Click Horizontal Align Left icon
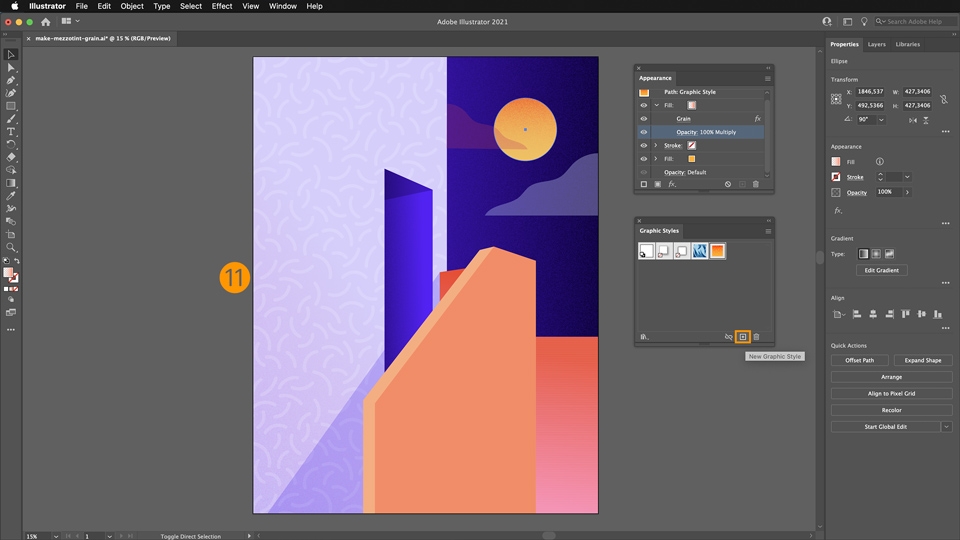The width and height of the screenshot is (960, 540). pyautogui.click(x=857, y=314)
